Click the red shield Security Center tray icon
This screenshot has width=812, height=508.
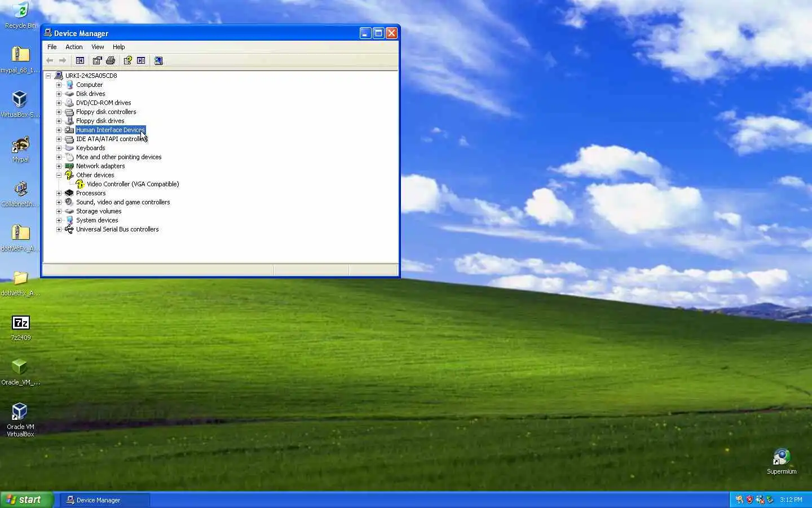pos(749,500)
